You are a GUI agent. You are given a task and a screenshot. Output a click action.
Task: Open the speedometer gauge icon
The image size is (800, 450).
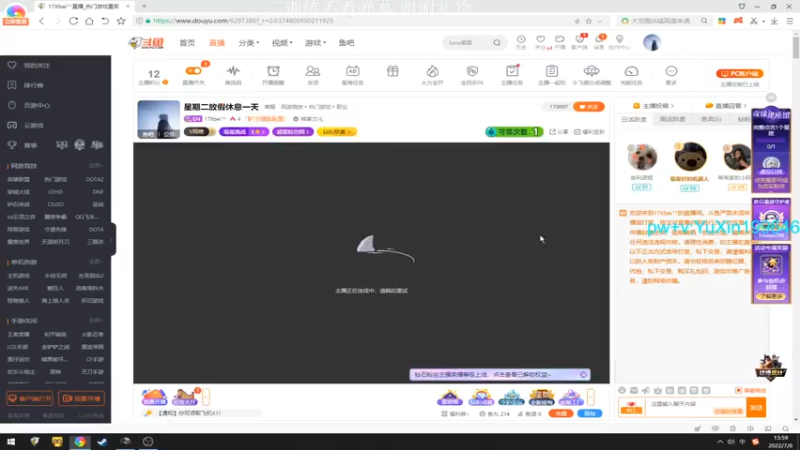click(x=631, y=71)
